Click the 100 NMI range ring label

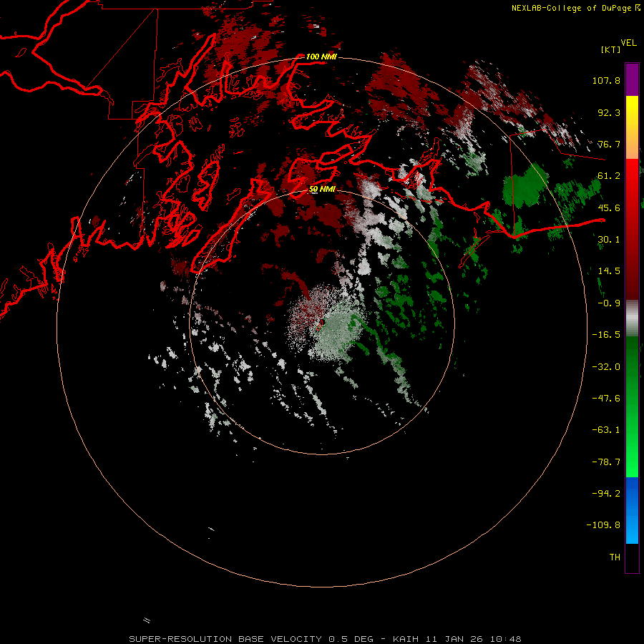321,57
